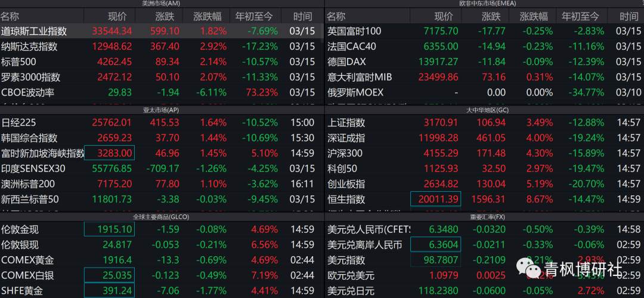Click the 美元指数 price 98.7807 cell

click(x=435, y=260)
